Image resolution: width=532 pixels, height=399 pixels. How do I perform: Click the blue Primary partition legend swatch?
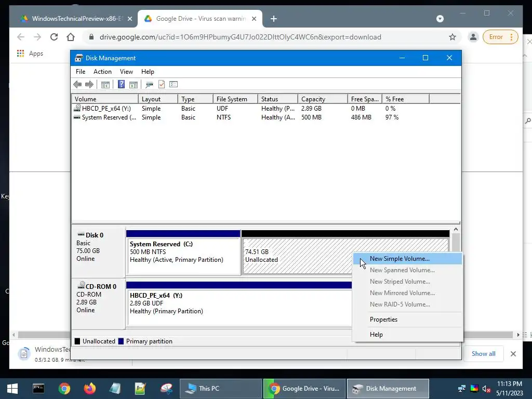coord(121,341)
